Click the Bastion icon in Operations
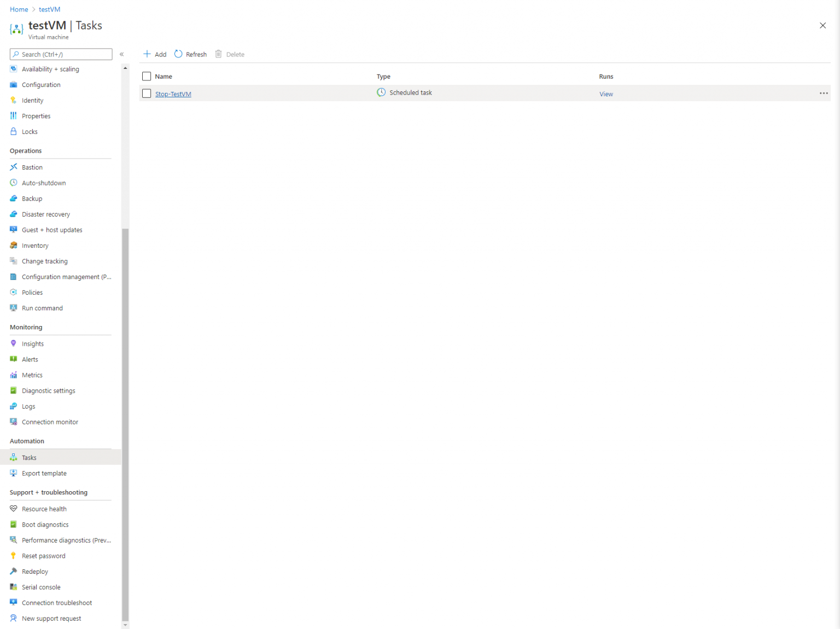Screen dimensions: 840x629 (14, 167)
